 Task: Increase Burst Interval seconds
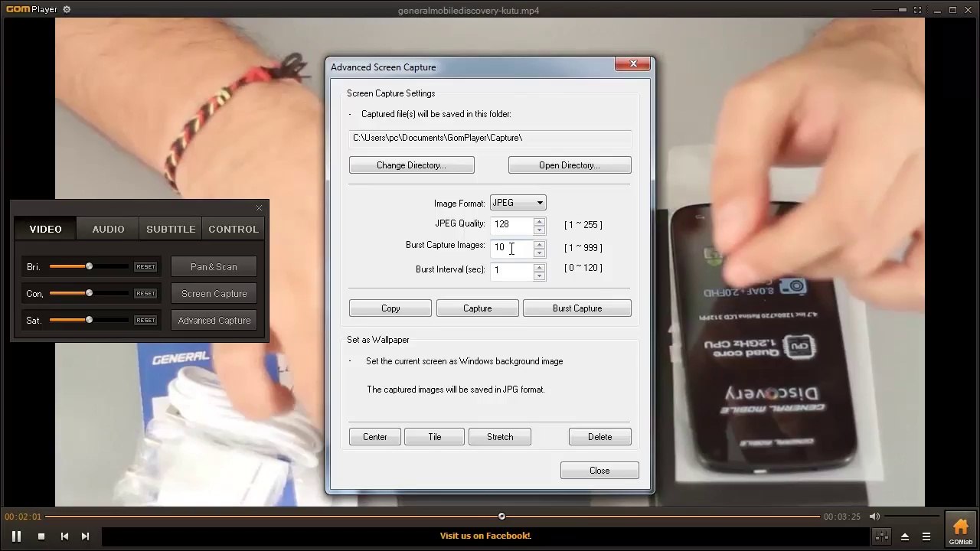click(540, 267)
